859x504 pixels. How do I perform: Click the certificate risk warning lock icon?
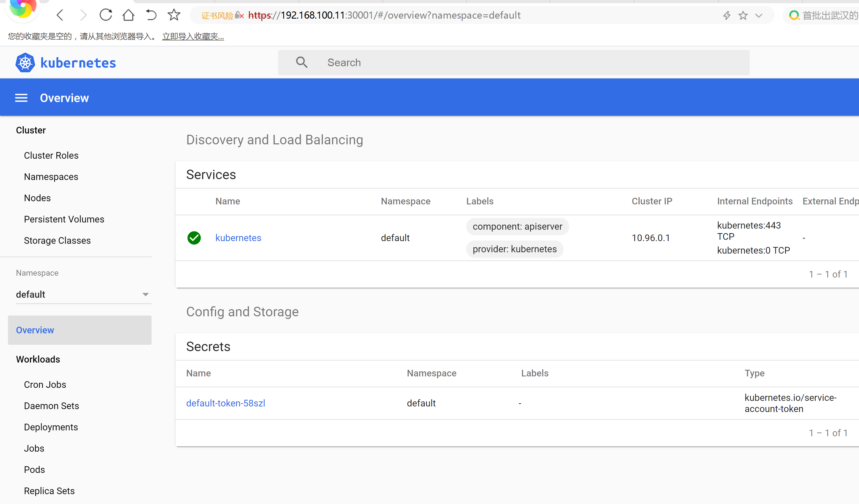coord(240,15)
